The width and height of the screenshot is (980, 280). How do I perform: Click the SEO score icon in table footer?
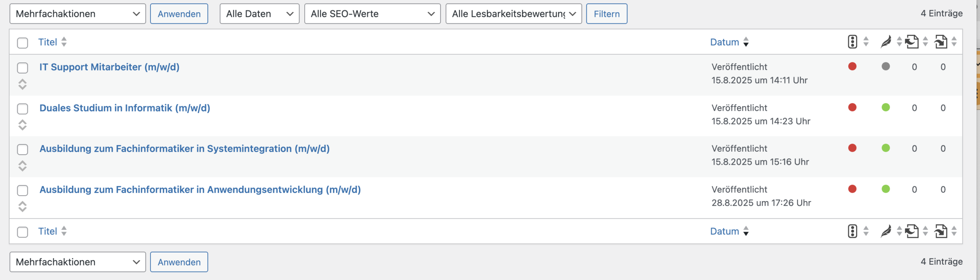(852, 231)
